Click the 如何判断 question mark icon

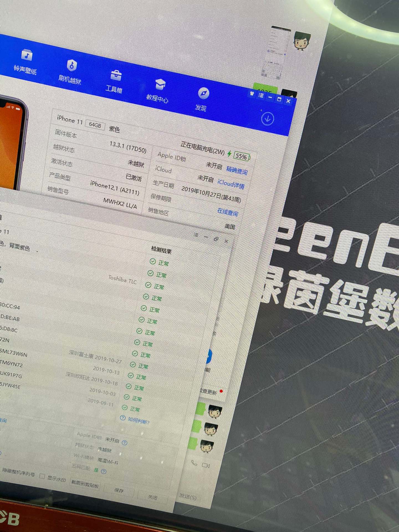click(123, 418)
